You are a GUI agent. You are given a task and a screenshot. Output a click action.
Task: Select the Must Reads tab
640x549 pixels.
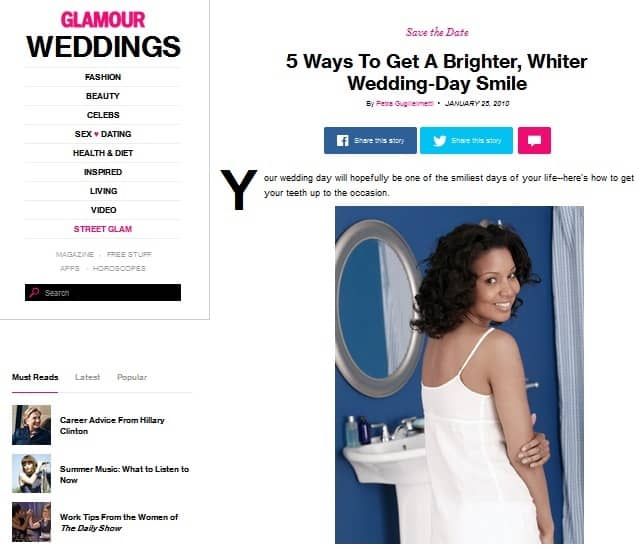35,377
